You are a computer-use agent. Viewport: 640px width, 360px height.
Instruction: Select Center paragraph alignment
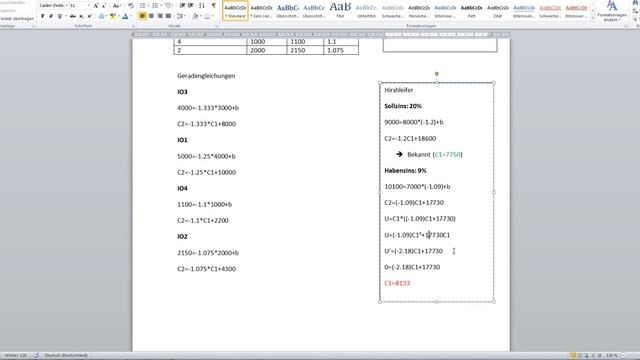(x=151, y=16)
